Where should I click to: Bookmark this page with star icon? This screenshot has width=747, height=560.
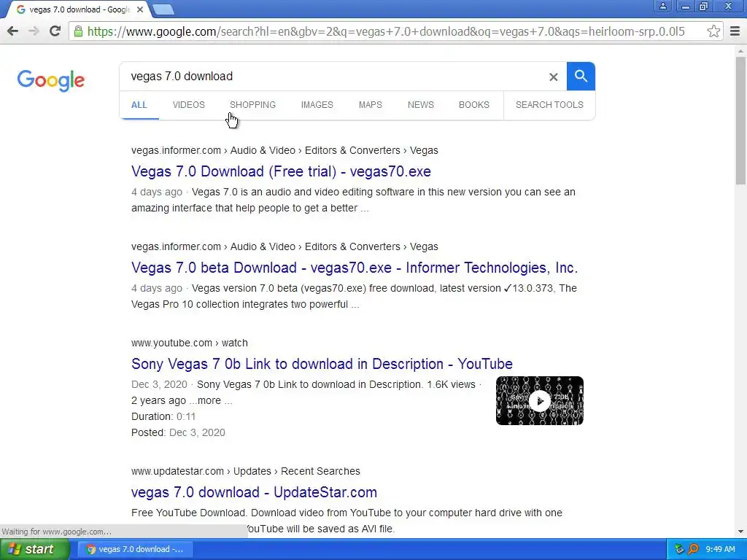(x=713, y=31)
